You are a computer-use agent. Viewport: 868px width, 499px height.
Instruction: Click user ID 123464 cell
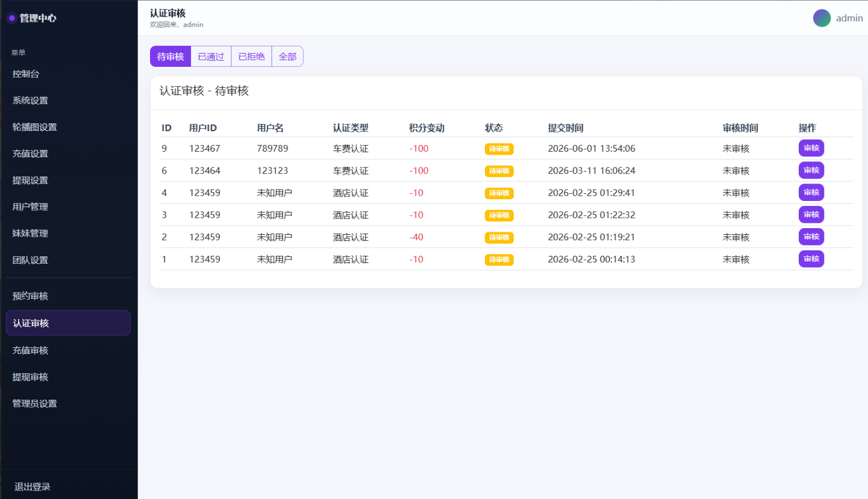(205, 171)
